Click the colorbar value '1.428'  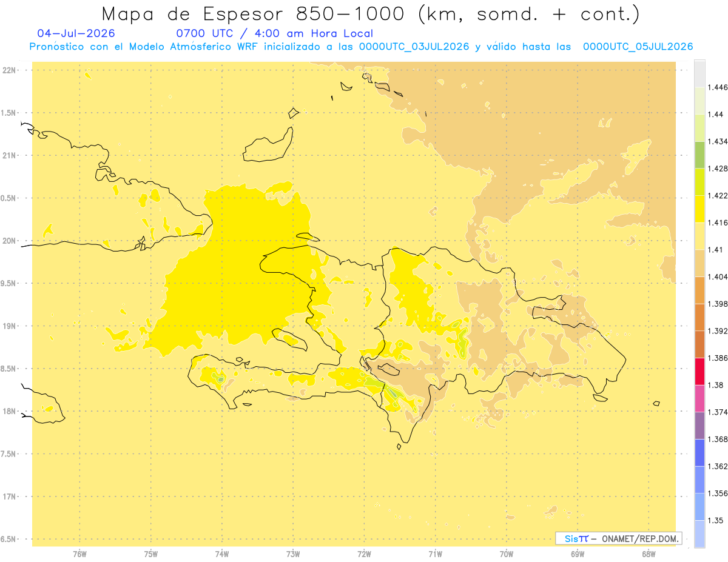pos(718,169)
